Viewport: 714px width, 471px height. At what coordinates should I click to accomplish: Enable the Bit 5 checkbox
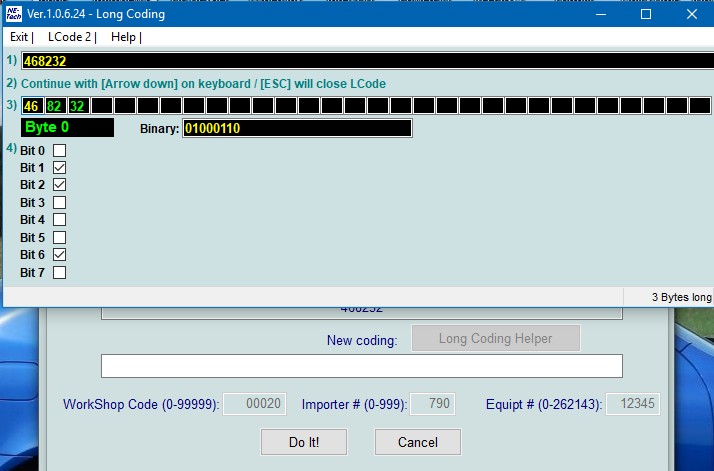(x=59, y=237)
